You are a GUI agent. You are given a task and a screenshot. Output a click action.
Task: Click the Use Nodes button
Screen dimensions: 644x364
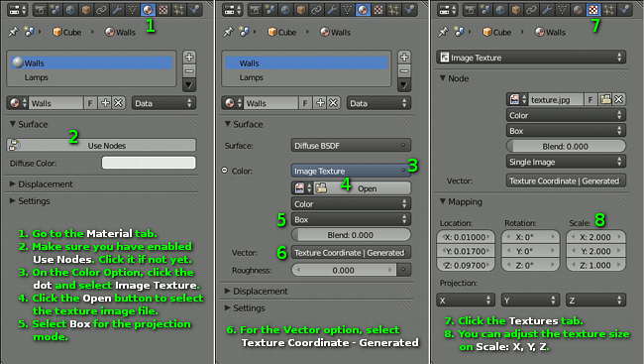pyautogui.click(x=101, y=145)
